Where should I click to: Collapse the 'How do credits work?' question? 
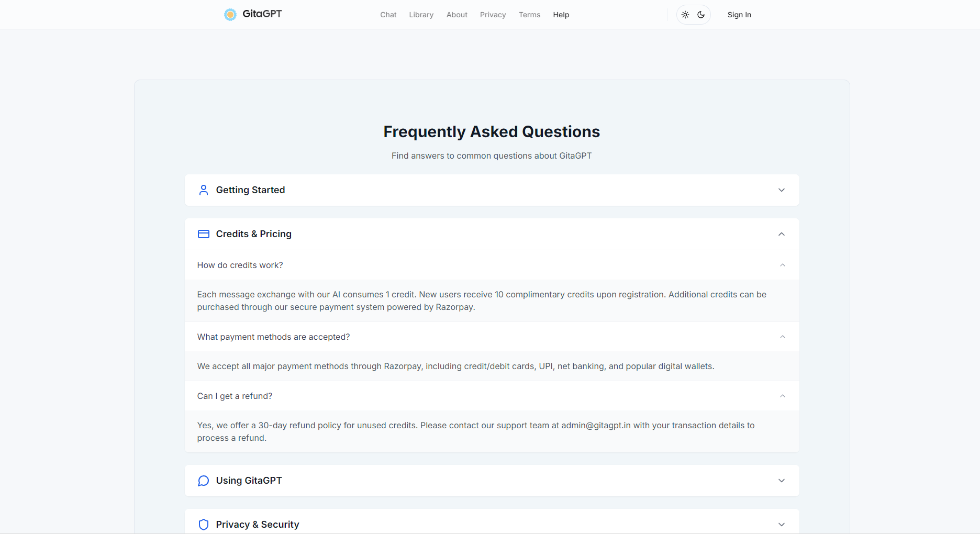(x=782, y=265)
